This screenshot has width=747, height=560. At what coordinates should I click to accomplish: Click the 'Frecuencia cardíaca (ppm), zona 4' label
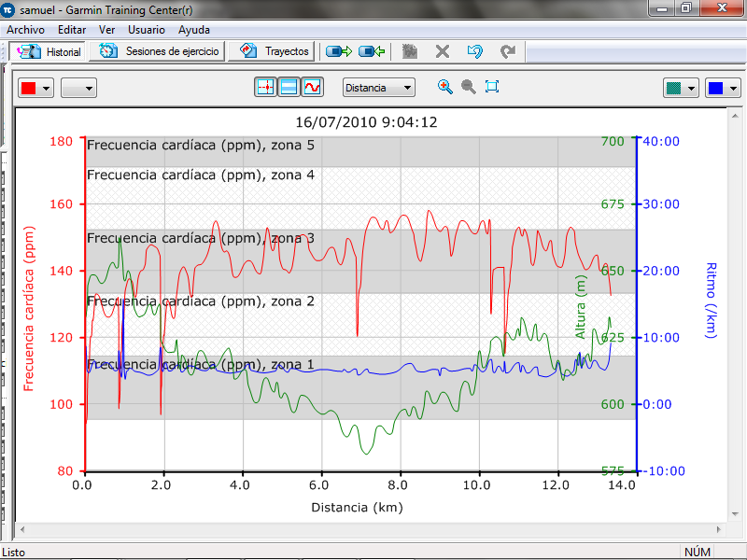click(x=201, y=175)
